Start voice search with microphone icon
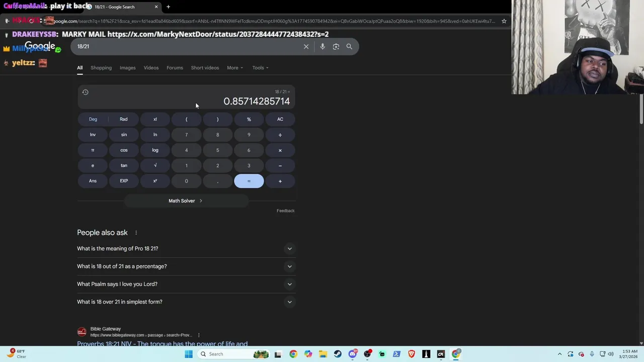The height and width of the screenshot is (362, 644). click(323, 46)
